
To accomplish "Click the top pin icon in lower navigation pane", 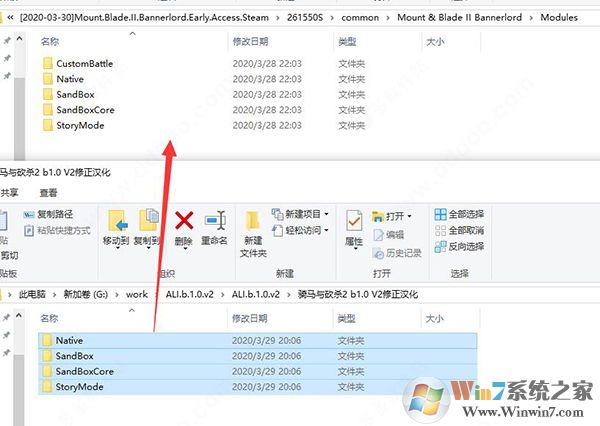I will tap(6, 317).
